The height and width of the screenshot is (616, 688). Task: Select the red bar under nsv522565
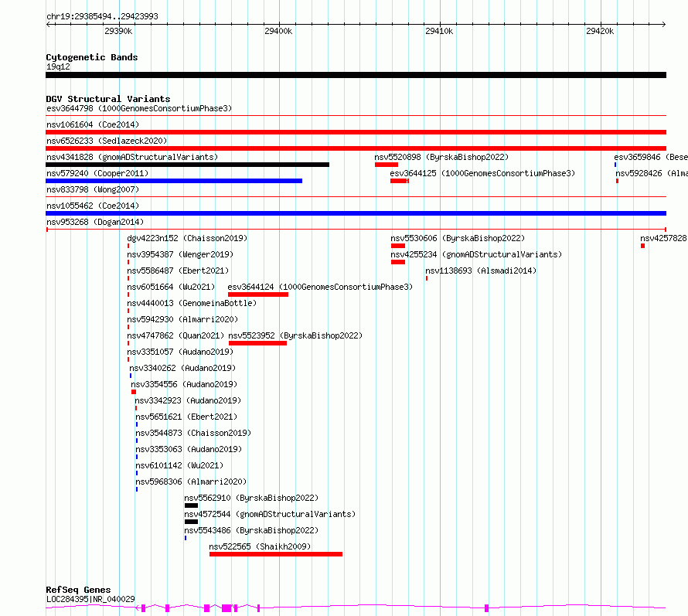(x=276, y=554)
